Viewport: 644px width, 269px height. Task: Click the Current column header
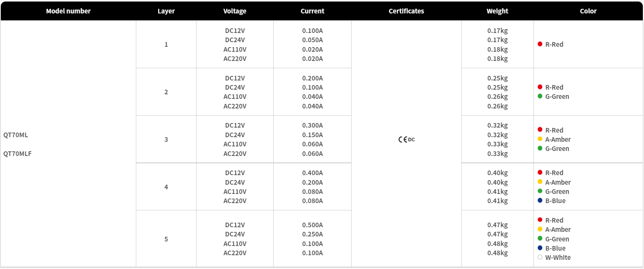312,11
